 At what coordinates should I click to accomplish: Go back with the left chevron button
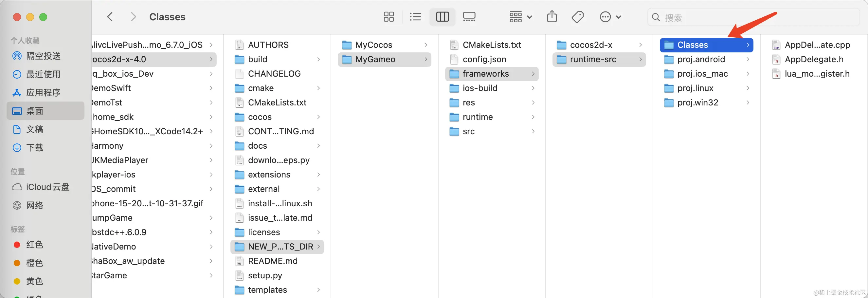coord(110,17)
